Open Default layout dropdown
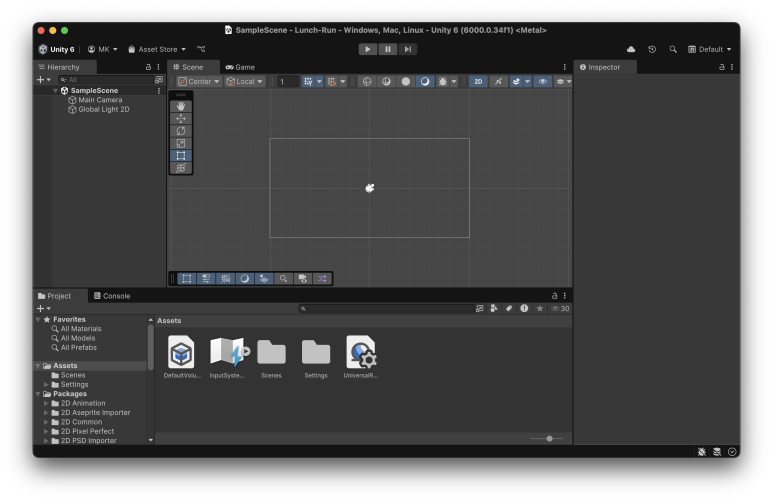The height and width of the screenshot is (501, 773). (709, 49)
